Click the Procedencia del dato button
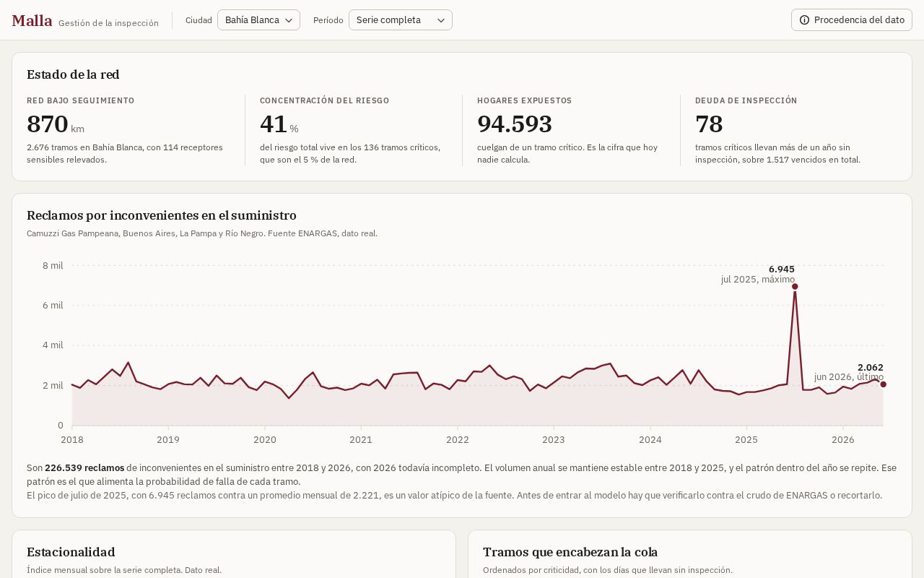This screenshot has height=578, width=924. point(852,20)
